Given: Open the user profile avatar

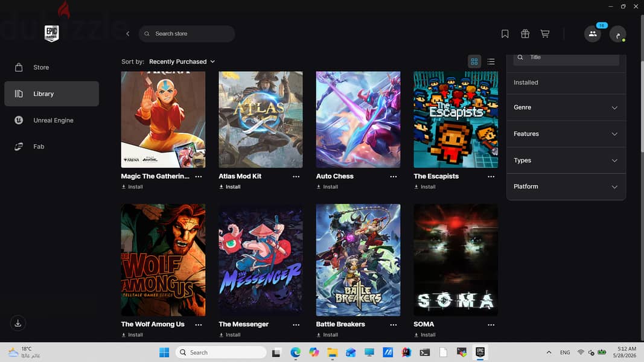Looking at the screenshot, I should coord(617,34).
